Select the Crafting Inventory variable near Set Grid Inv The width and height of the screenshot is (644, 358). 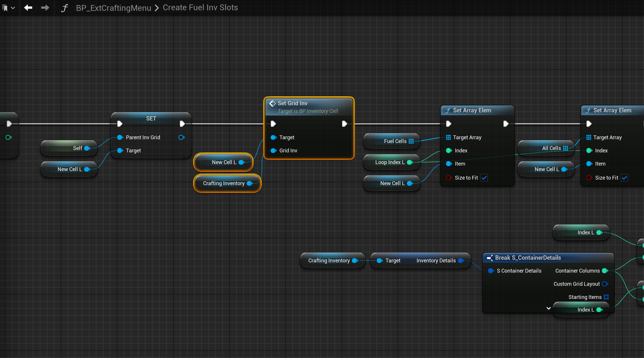(224, 183)
